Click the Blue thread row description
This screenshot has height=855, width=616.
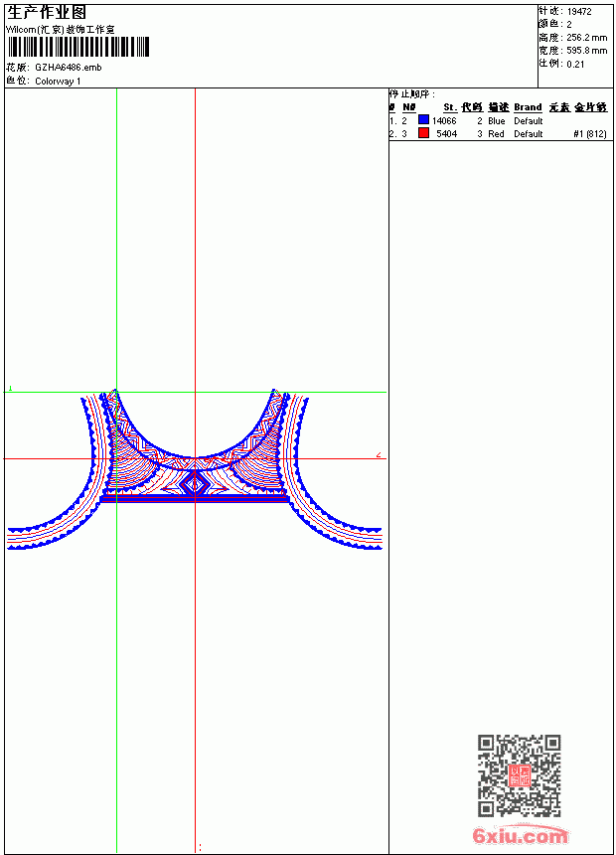click(x=496, y=121)
